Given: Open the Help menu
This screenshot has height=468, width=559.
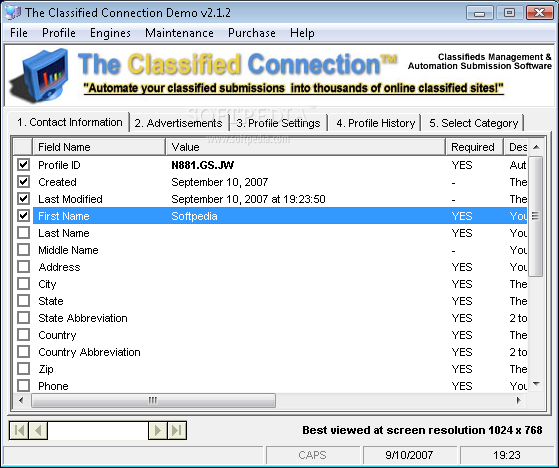Looking at the screenshot, I should pyautogui.click(x=302, y=33).
